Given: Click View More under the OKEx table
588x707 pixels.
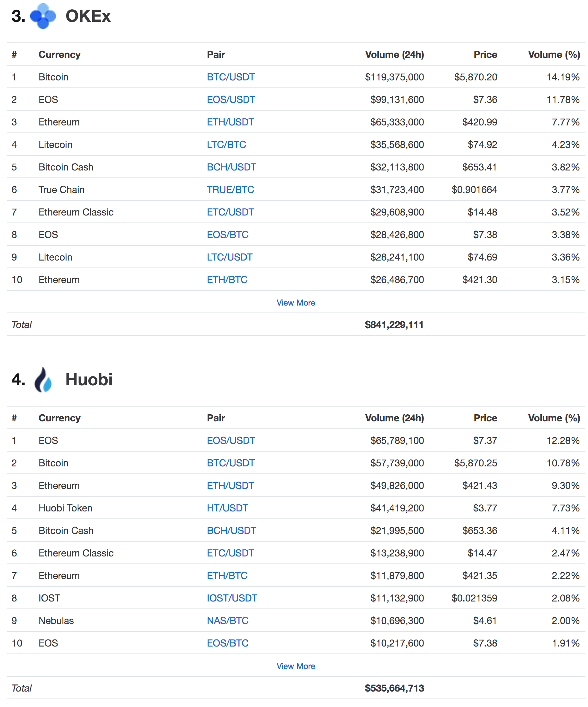Looking at the screenshot, I should coord(296,303).
